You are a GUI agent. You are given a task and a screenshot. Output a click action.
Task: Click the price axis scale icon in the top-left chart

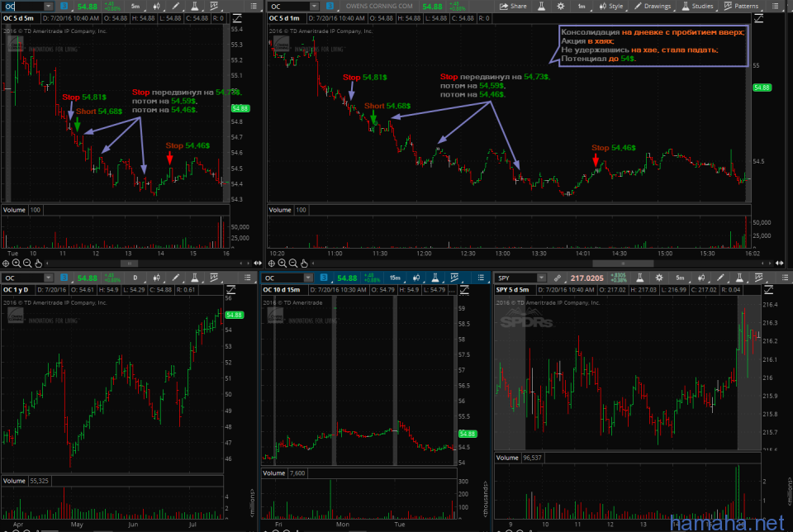point(237,18)
